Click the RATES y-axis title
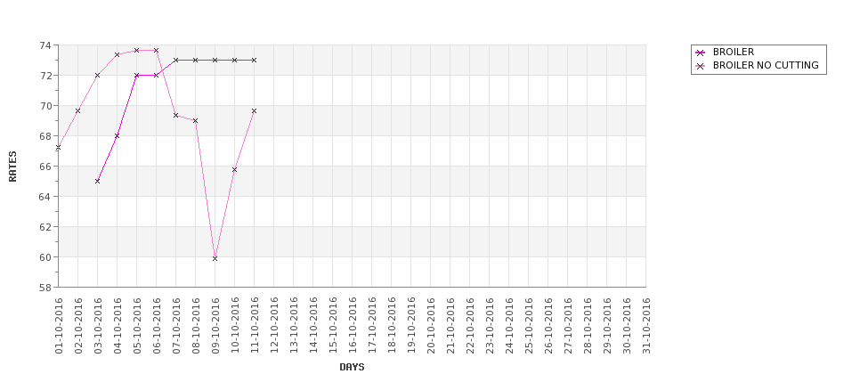Viewport: 868px width, 382px height. pyautogui.click(x=12, y=167)
